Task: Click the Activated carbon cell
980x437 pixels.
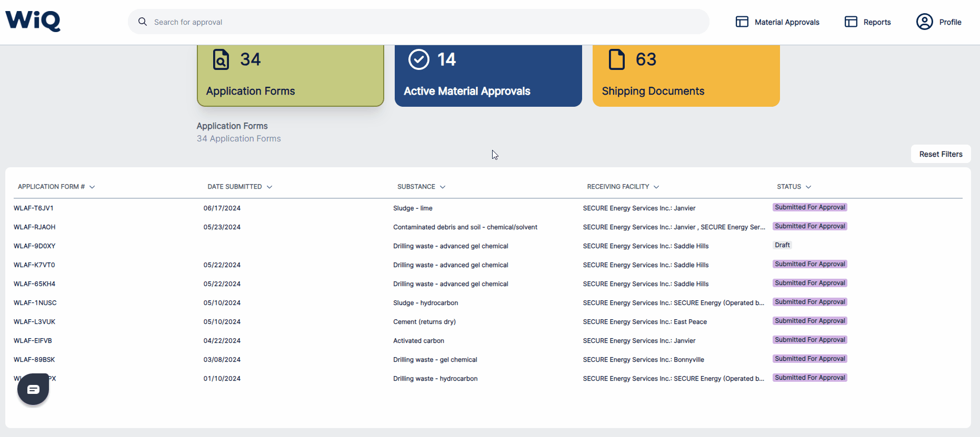Action: pyautogui.click(x=419, y=341)
